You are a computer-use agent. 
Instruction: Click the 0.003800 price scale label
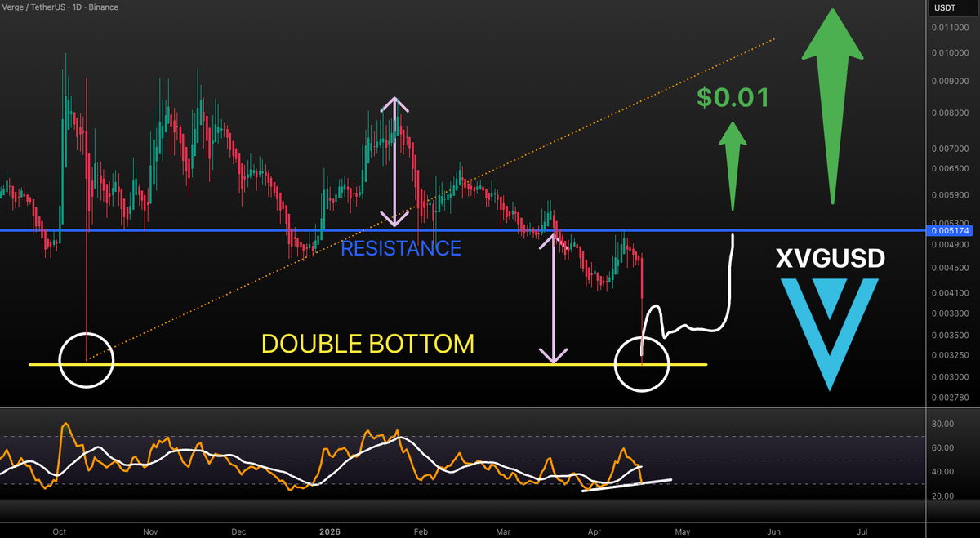click(x=951, y=313)
